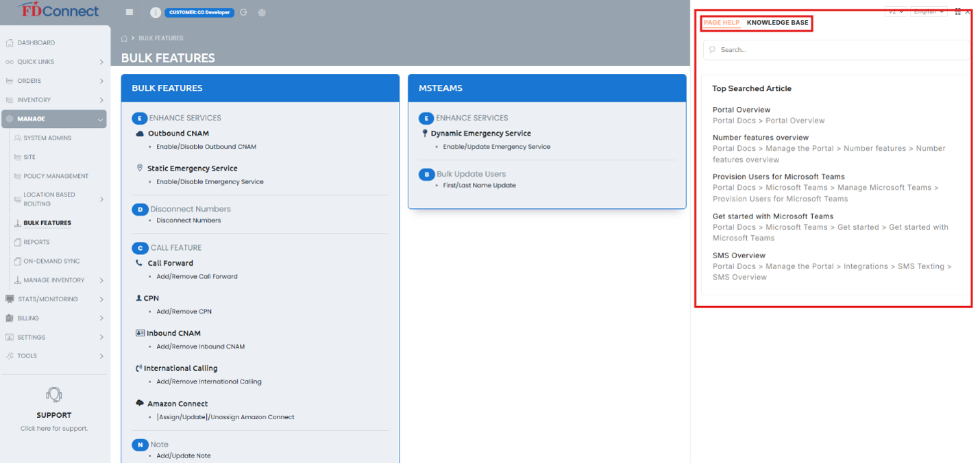The width and height of the screenshot is (980, 463).
Task: Click the cloud icon beside Outbound CNAM
Action: (140, 134)
